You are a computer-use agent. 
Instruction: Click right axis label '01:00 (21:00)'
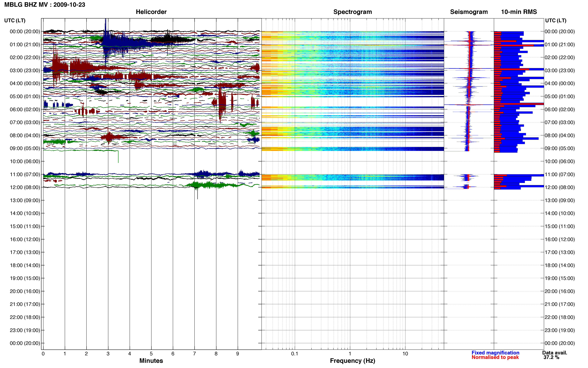point(560,45)
